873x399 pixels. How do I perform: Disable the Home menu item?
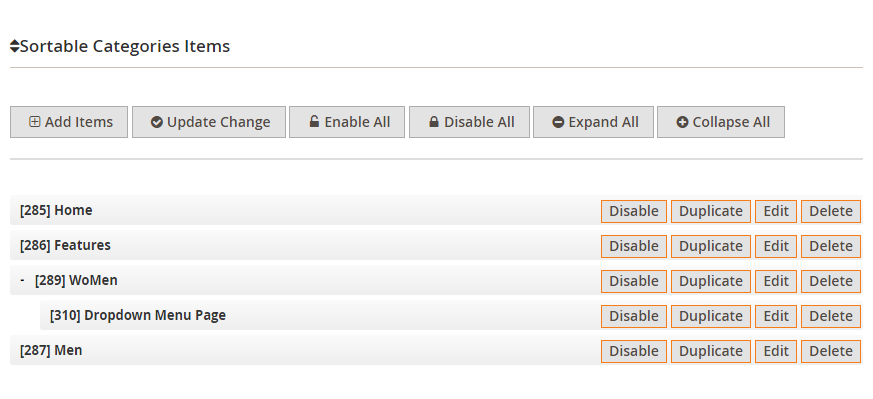[634, 211]
